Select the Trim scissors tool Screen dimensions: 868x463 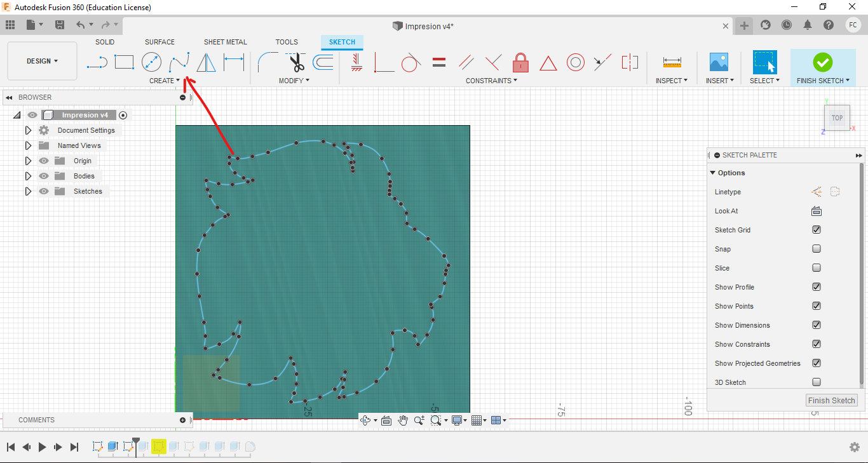coord(295,62)
